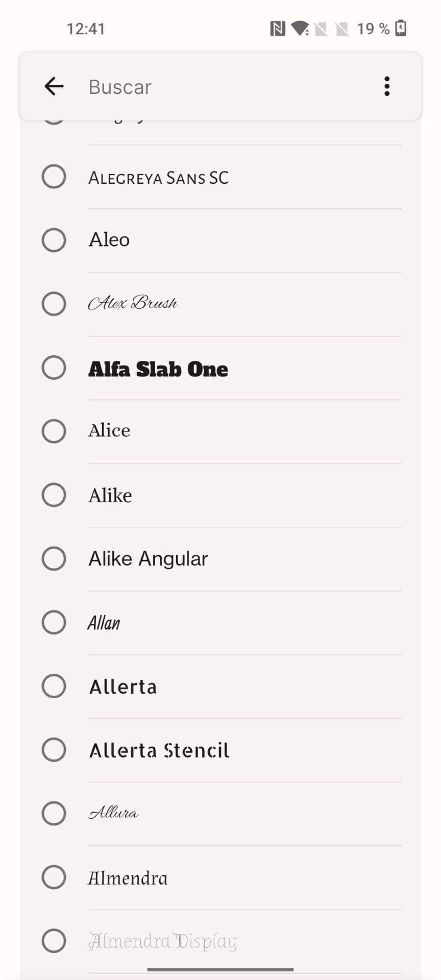Select the Alegreya Sans SC radio button
Viewport: 441px width, 980px height.
[x=54, y=177]
